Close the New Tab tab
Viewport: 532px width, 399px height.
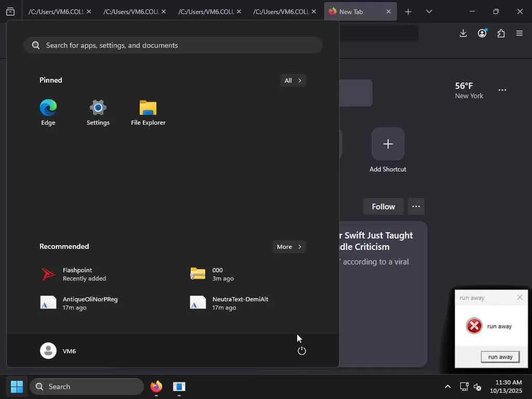click(389, 11)
